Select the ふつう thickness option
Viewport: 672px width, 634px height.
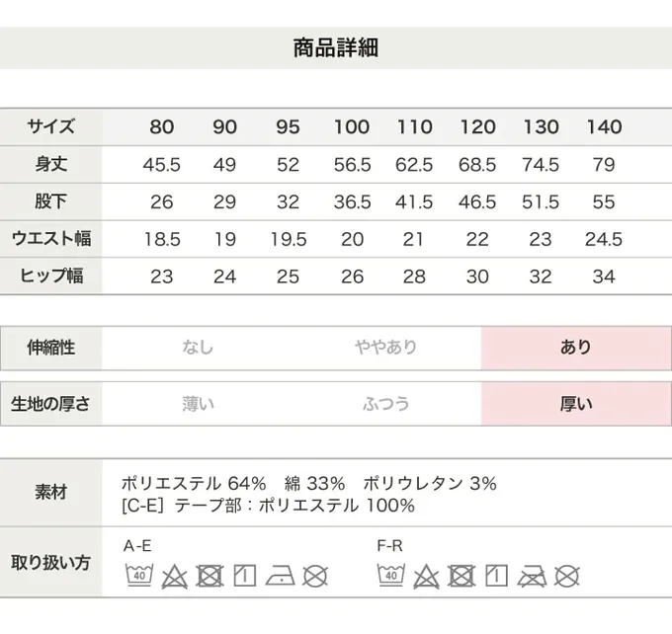tap(385, 404)
